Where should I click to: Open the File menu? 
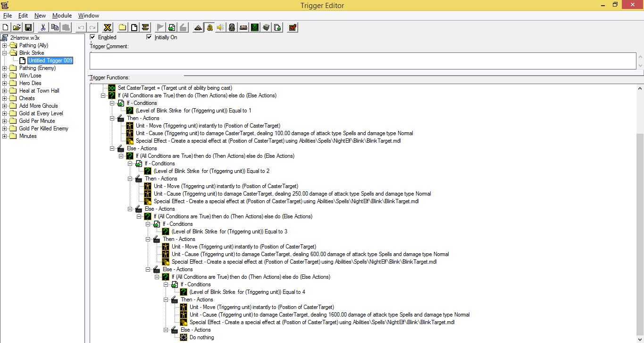[x=7, y=16]
